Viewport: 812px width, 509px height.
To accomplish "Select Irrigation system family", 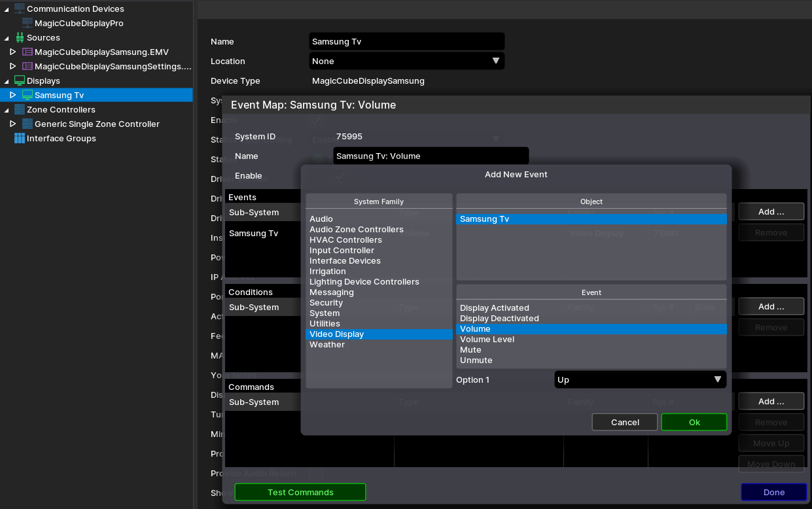I will click(x=379, y=272).
